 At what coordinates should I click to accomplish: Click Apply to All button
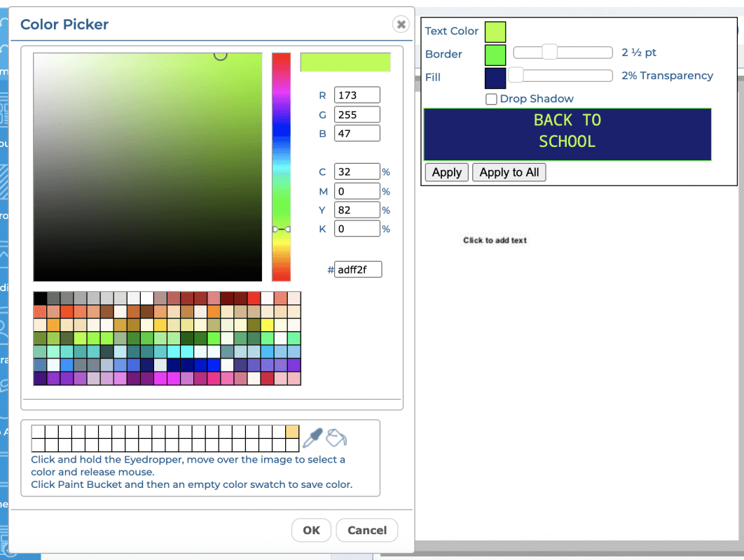[x=509, y=172]
